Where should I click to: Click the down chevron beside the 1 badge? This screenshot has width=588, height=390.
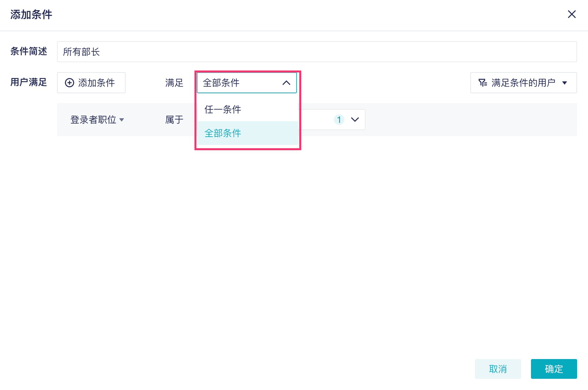click(355, 120)
